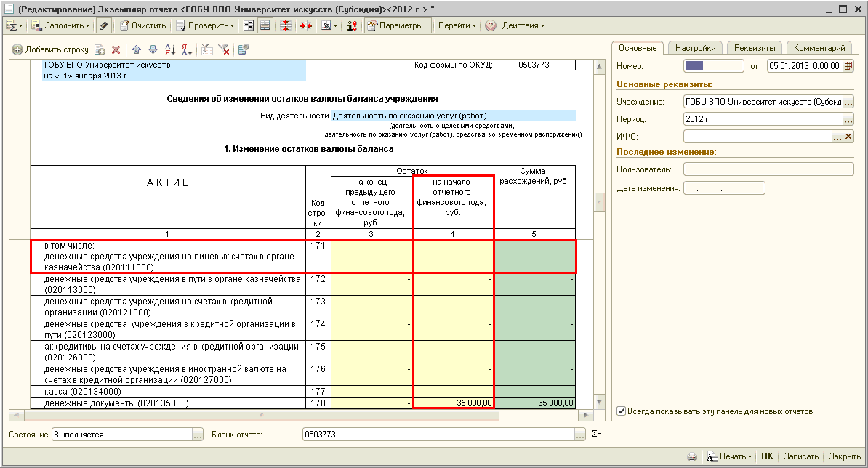The height and width of the screenshot is (468, 868).
Task: Click the sort descending icon
Action: tap(186, 50)
